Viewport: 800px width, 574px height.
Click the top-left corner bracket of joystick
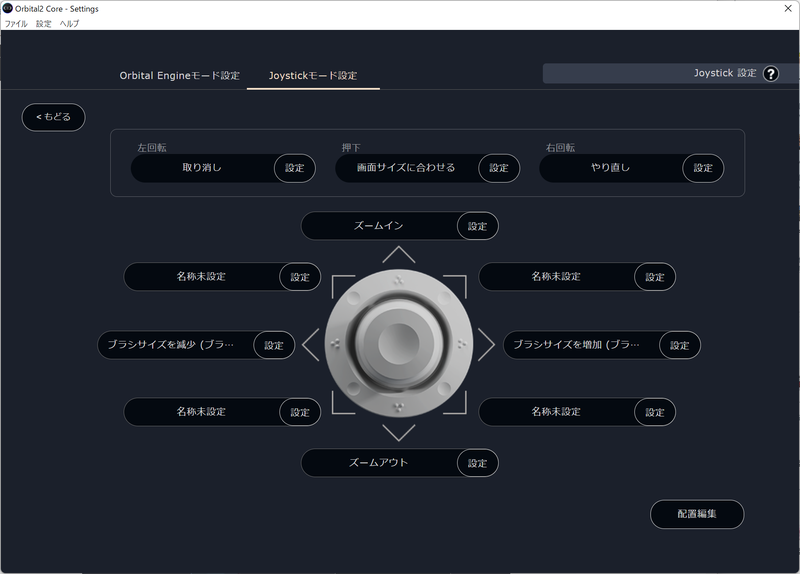pyautogui.click(x=343, y=286)
